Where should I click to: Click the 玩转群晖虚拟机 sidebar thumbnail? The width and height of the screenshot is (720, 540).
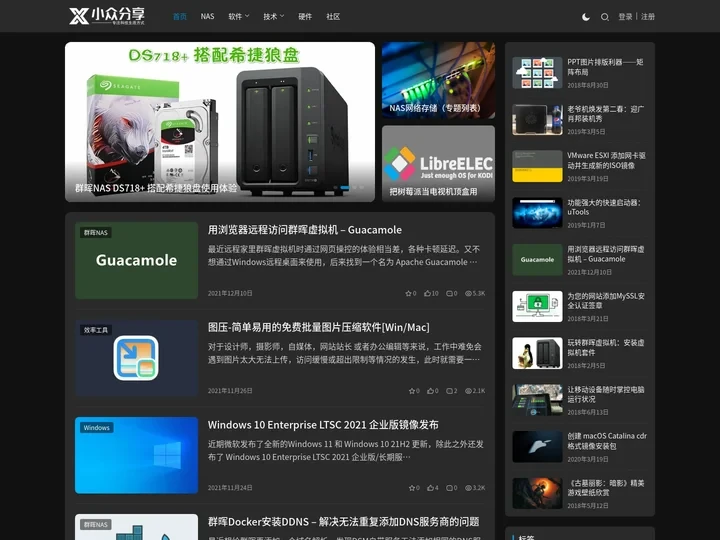click(x=537, y=353)
